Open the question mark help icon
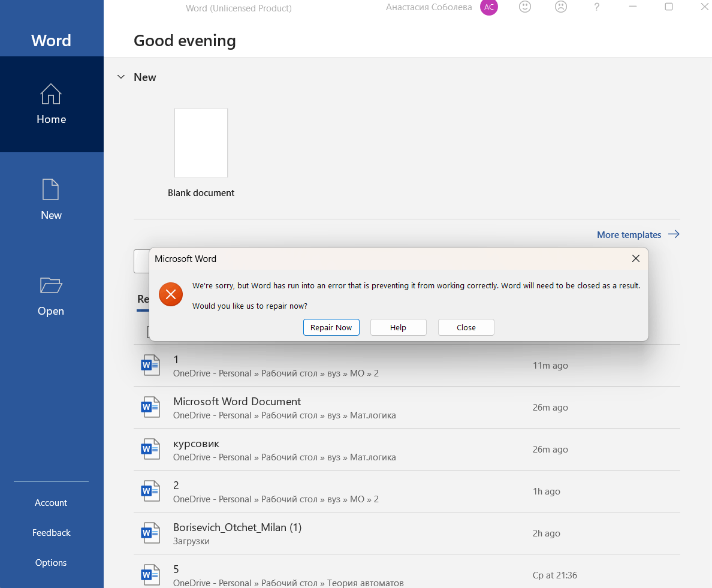The height and width of the screenshot is (588, 712). tap(597, 7)
